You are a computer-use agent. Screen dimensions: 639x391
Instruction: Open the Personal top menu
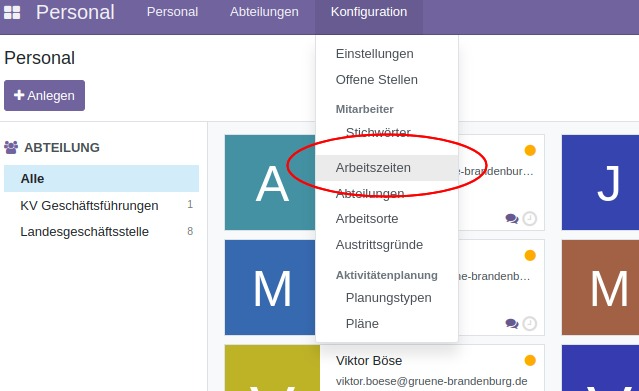pyautogui.click(x=172, y=12)
